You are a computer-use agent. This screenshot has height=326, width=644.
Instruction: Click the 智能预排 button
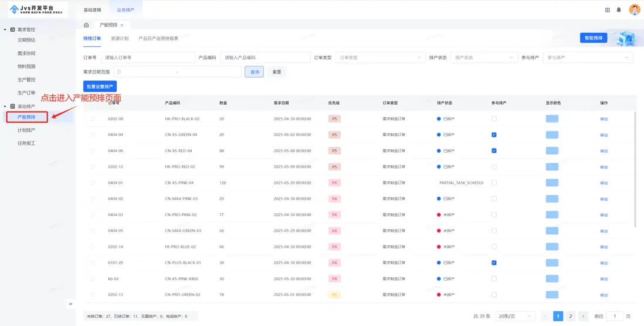(593, 38)
